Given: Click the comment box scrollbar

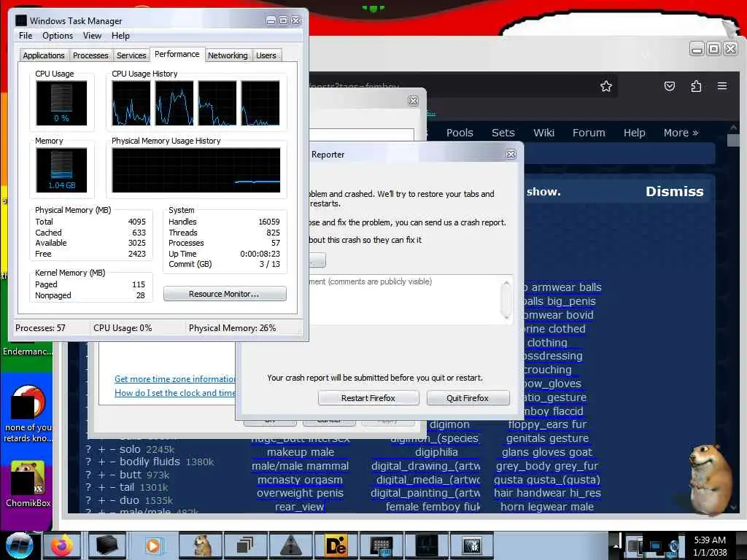Looking at the screenshot, I should pyautogui.click(x=506, y=300).
